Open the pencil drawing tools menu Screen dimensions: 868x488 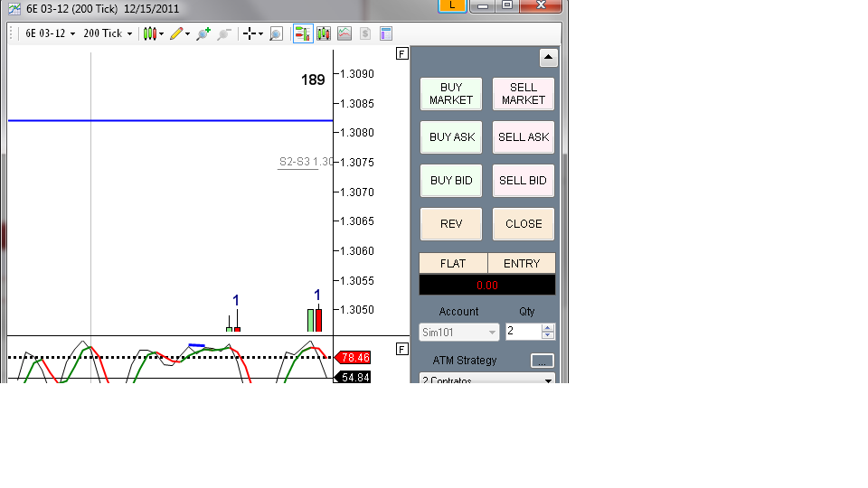pyautogui.click(x=180, y=33)
